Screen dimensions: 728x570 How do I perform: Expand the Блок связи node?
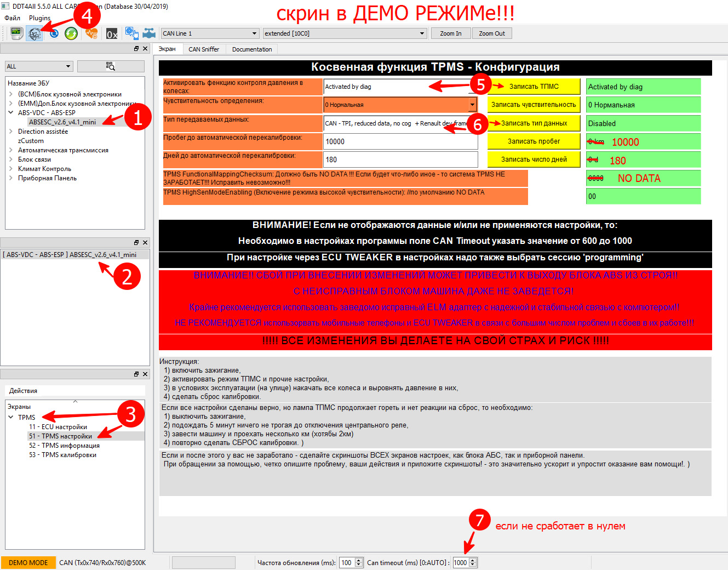10,159
